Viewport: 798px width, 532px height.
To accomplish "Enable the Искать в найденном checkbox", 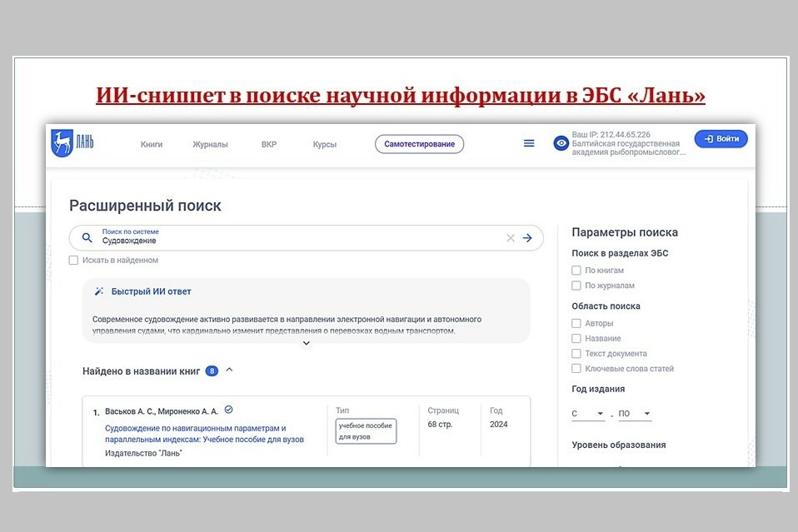I will [x=73, y=260].
